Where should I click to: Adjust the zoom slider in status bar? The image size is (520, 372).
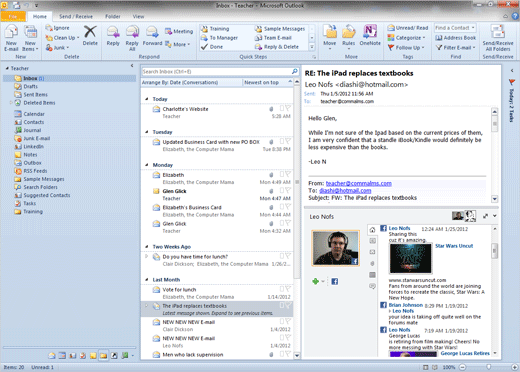489,367
